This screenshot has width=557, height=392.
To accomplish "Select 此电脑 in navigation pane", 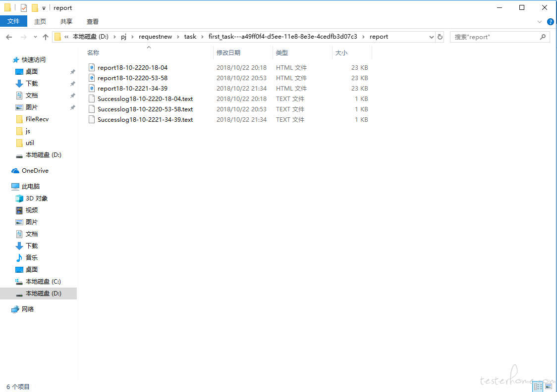I will [x=31, y=186].
